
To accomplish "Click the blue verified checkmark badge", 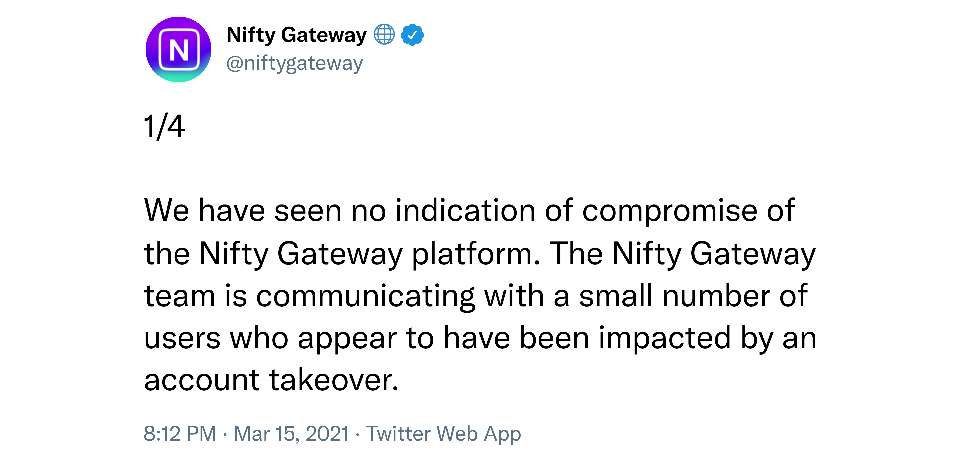I will click(412, 35).
